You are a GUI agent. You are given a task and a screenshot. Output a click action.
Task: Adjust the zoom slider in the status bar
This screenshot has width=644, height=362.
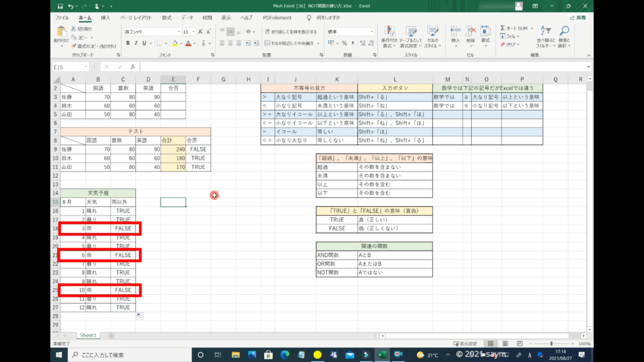pos(552,344)
